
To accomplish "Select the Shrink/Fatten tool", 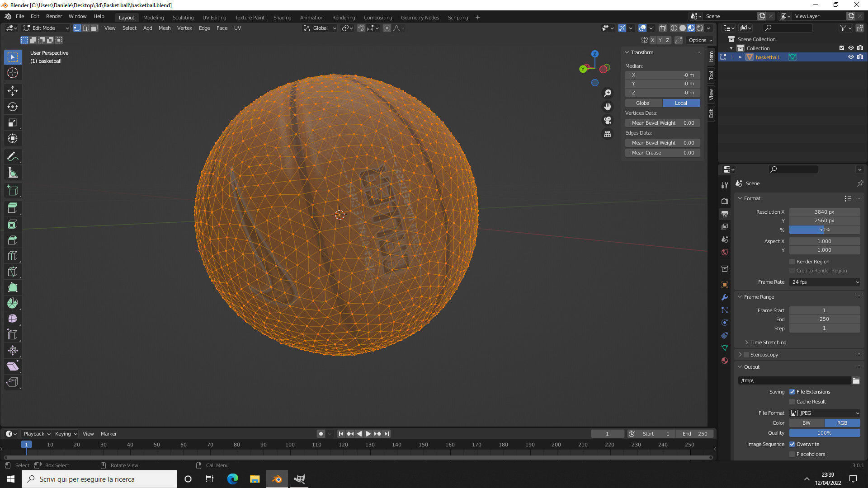I will [13, 351].
